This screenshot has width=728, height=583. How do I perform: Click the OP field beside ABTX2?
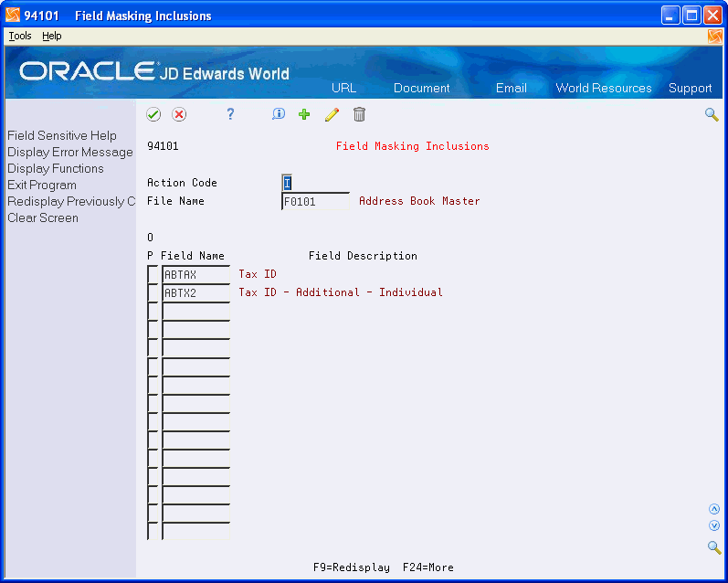tap(153, 292)
